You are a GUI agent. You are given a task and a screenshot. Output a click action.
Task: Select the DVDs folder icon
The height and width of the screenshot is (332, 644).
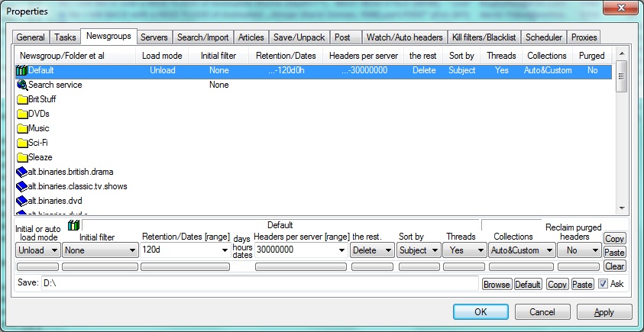(x=21, y=114)
